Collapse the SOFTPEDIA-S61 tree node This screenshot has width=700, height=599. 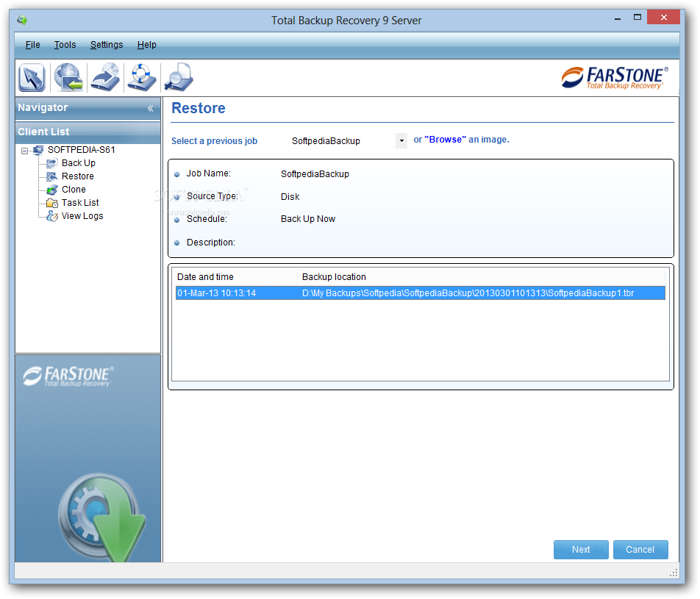click(24, 151)
